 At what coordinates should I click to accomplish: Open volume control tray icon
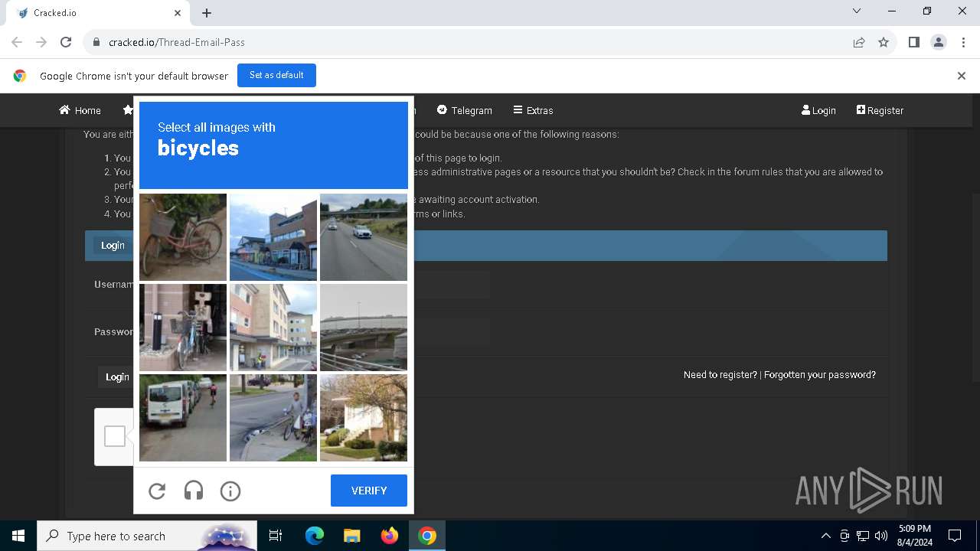coord(881,536)
